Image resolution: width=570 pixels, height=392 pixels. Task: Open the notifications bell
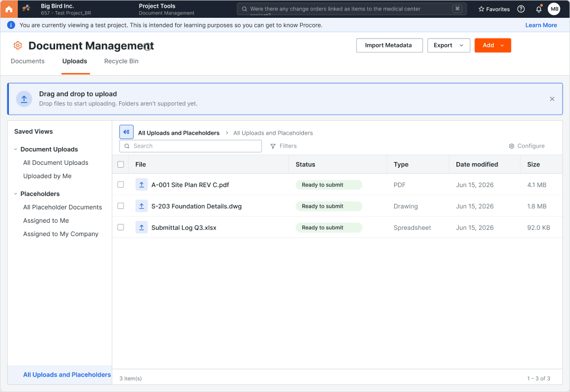(539, 9)
